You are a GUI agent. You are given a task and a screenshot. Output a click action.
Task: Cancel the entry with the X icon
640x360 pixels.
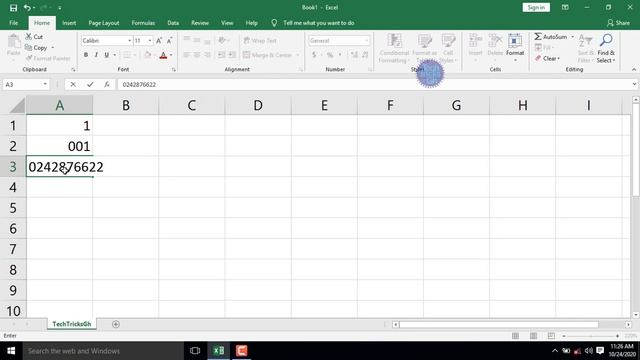click(73, 84)
